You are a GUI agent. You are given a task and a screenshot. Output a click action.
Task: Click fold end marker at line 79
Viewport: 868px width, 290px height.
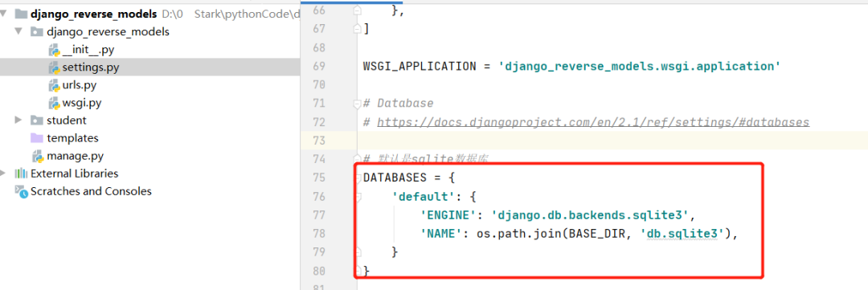[x=358, y=251]
